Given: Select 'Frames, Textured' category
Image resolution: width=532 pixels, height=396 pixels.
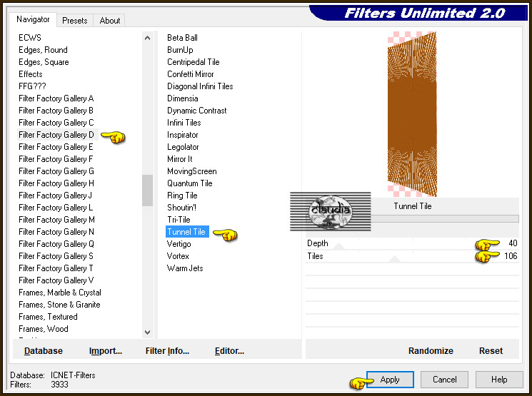Looking at the screenshot, I should 48,317.
